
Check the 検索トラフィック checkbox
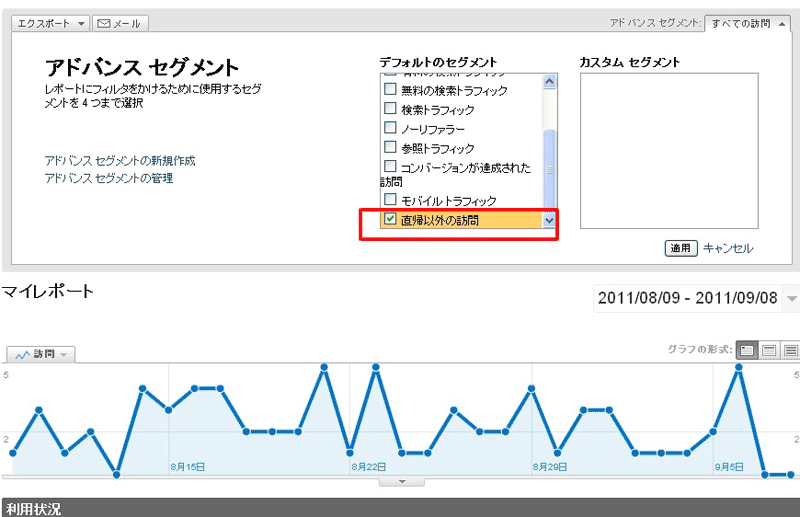pyautogui.click(x=391, y=110)
